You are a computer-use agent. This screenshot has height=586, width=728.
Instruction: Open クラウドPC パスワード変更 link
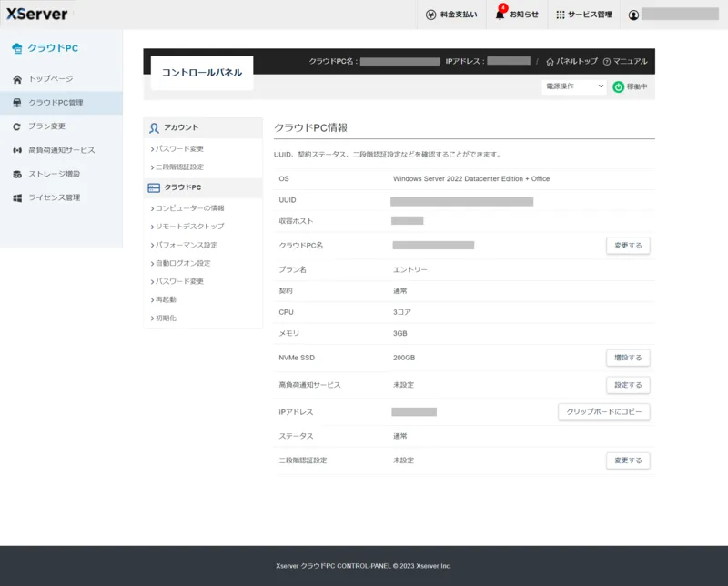point(177,281)
